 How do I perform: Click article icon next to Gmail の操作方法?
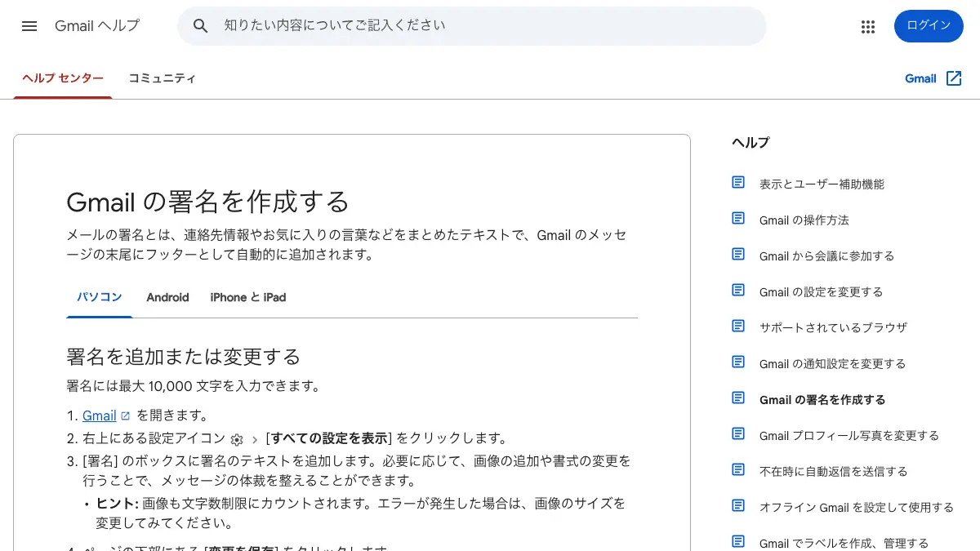click(x=738, y=219)
